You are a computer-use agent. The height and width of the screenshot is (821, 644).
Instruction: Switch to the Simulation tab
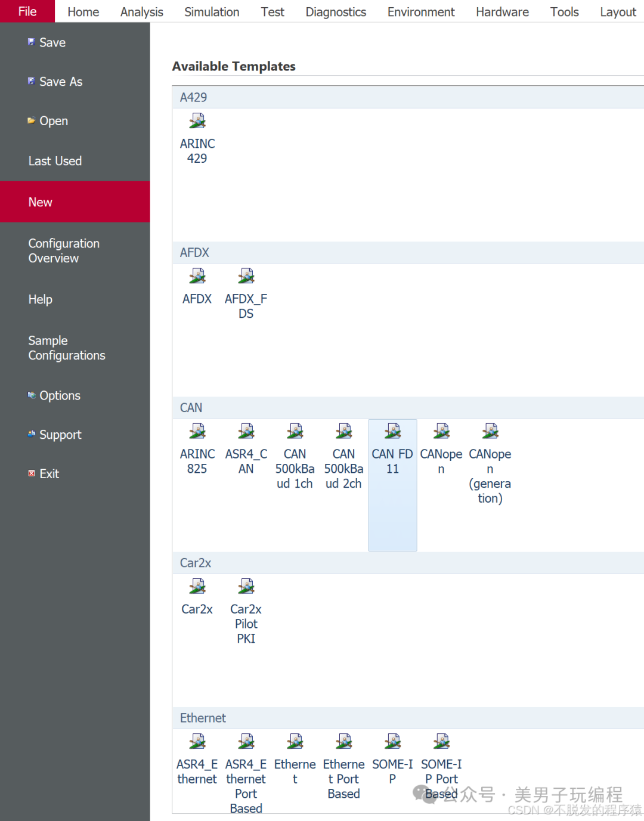click(212, 12)
